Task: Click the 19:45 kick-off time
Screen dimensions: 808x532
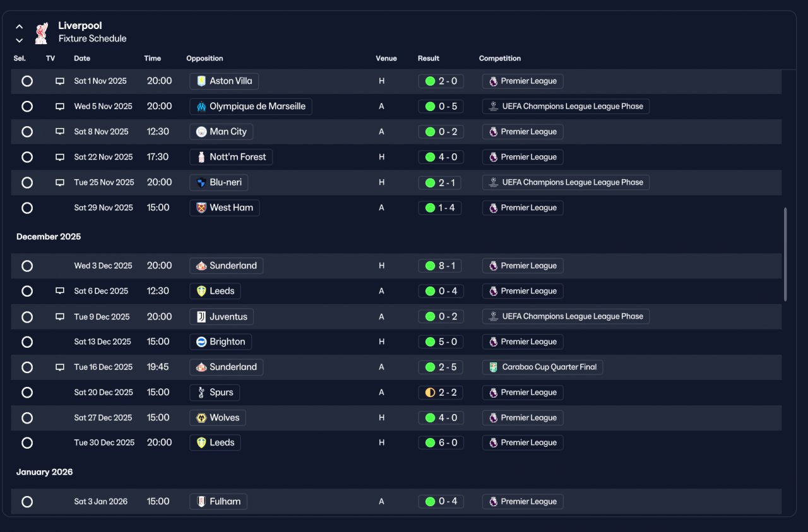Action: pyautogui.click(x=158, y=367)
